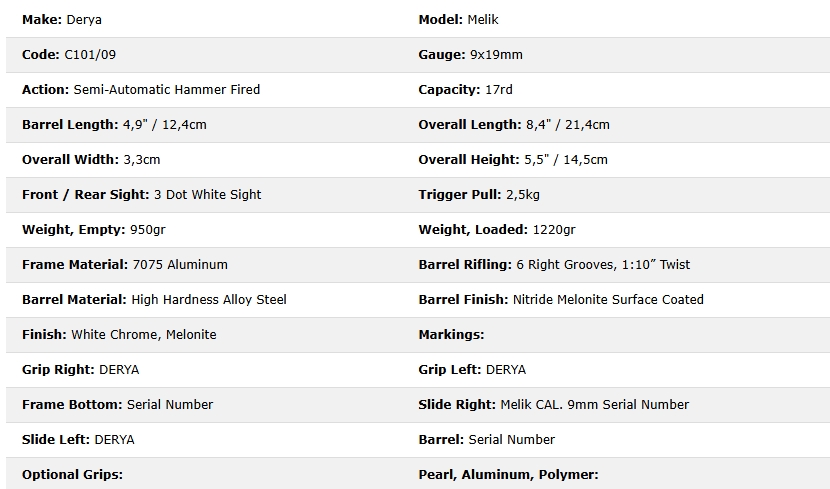
Task: Select the Overall Height specification
Action: click(512, 160)
